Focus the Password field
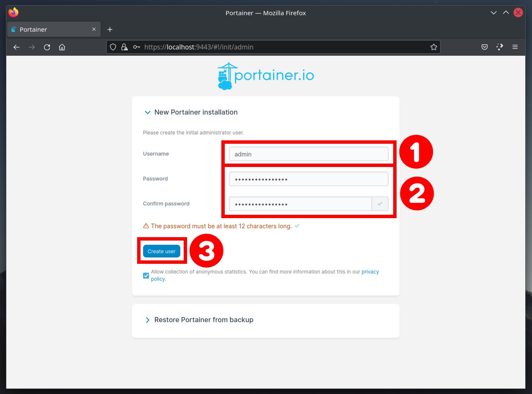 pyautogui.click(x=309, y=179)
